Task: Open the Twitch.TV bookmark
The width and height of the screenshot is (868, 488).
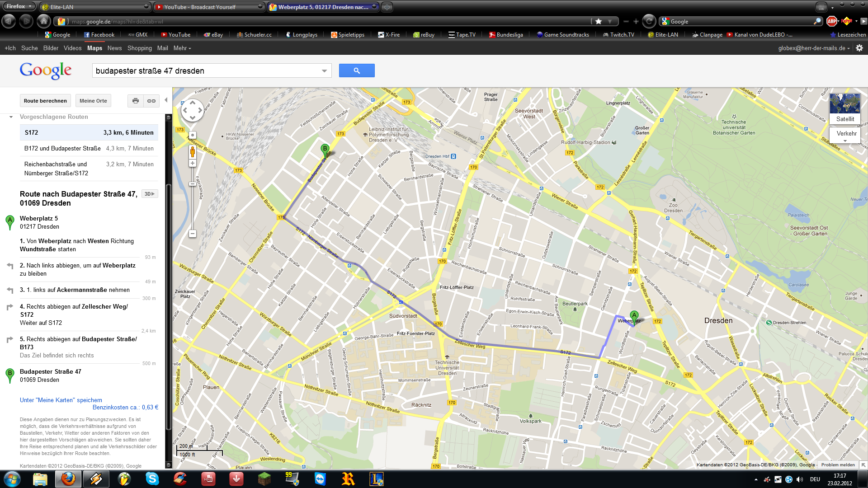Action: (x=618, y=35)
